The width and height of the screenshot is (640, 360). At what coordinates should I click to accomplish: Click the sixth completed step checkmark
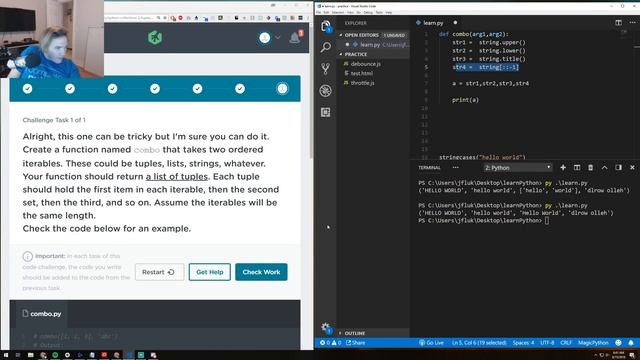click(240, 89)
